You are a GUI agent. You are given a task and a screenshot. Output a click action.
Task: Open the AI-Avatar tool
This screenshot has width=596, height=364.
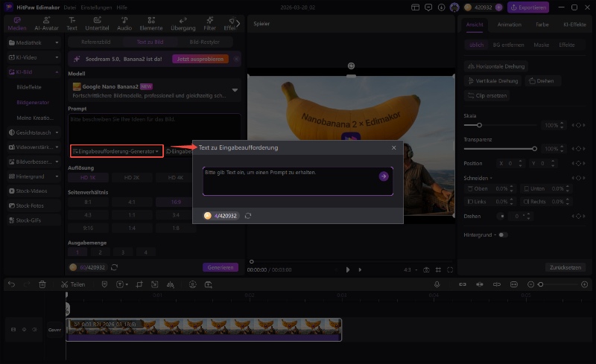pyautogui.click(x=46, y=24)
